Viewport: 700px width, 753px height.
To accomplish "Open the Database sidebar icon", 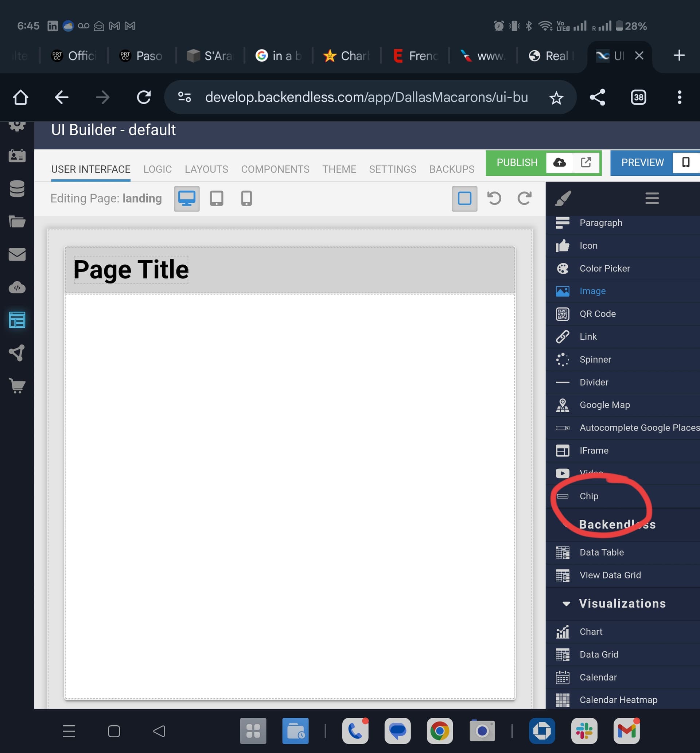I will click(17, 188).
